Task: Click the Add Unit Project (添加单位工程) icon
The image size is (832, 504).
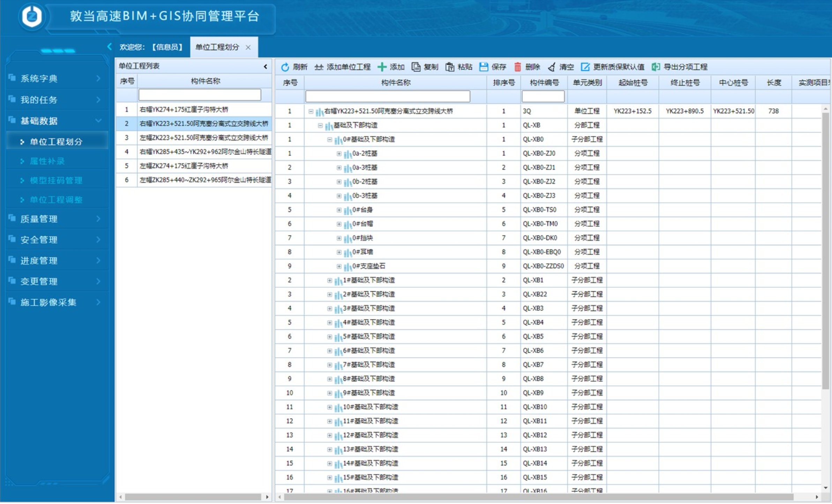Action: pos(318,67)
